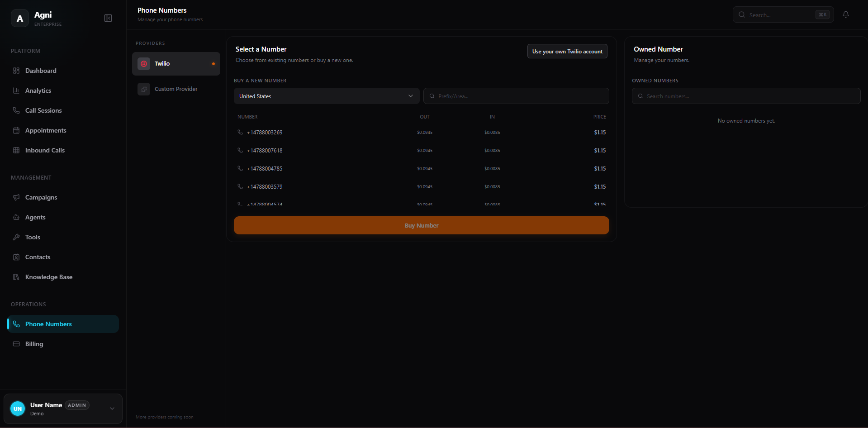Viewport: 868px width, 428px height.
Task: Click the Search numbers field for owned numbers
Action: pyautogui.click(x=746, y=96)
